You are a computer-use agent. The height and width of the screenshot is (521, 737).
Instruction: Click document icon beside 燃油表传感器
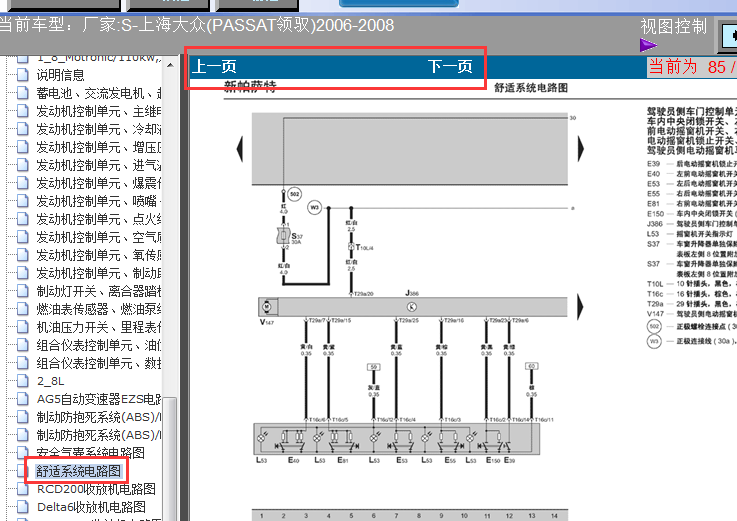[23, 309]
